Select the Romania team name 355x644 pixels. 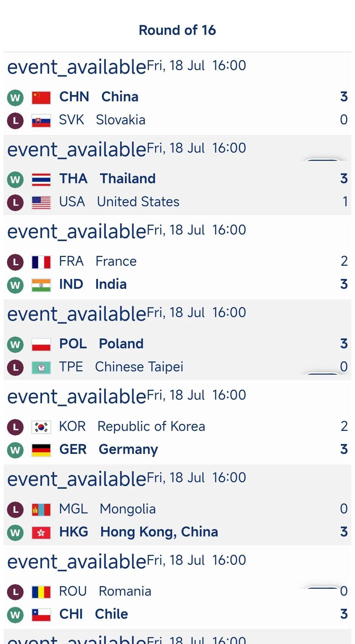(x=125, y=591)
